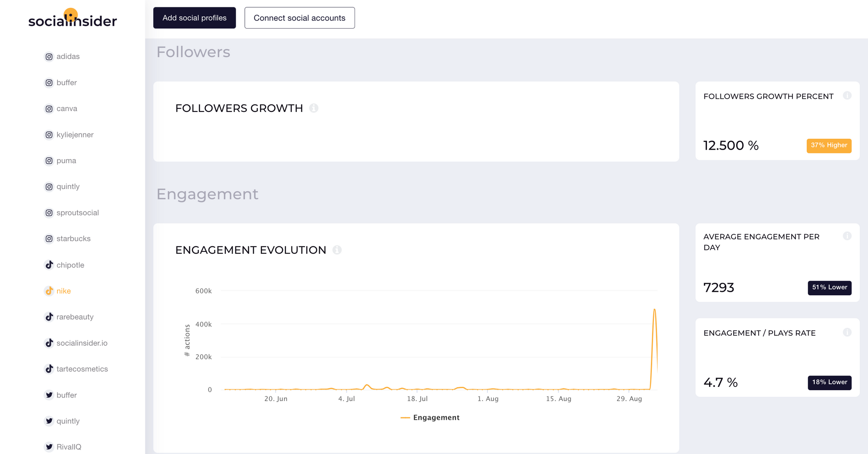The width and height of the screenshot is (868, 454).
Task: Click the Engagement section heading
Action: coord(207,194)
